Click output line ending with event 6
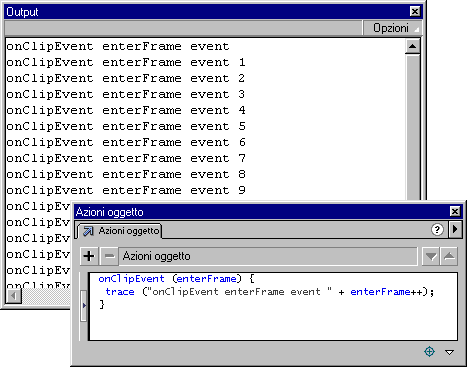The width and height of the screenshot is (467, 367). pyautogui.click(x=126, y=142)
